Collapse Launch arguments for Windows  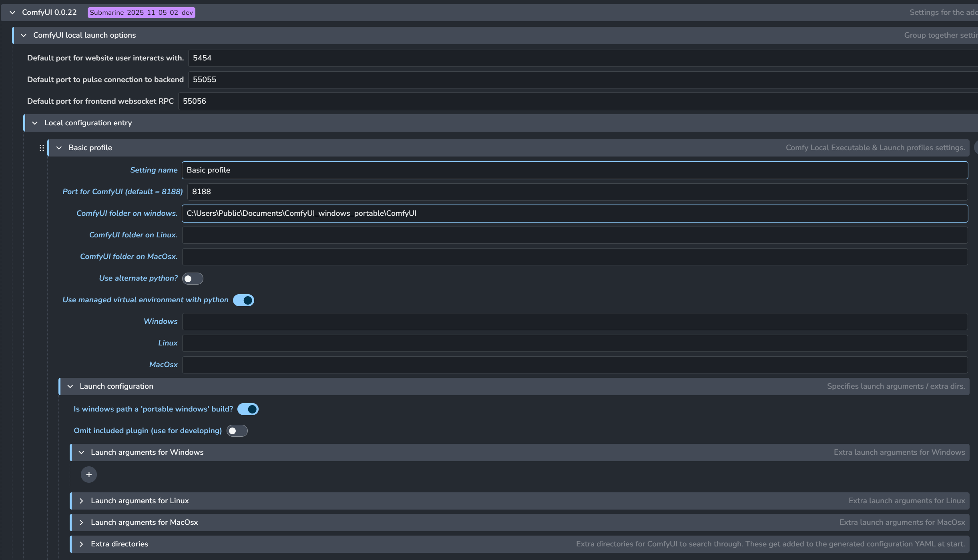pyautogui.click(x=81, y=452)
